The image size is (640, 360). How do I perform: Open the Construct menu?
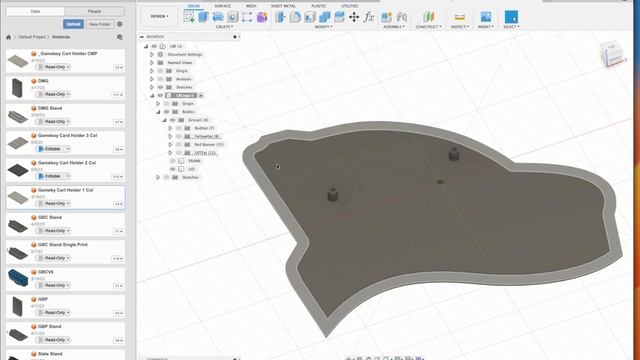click(x=429, y=27)
